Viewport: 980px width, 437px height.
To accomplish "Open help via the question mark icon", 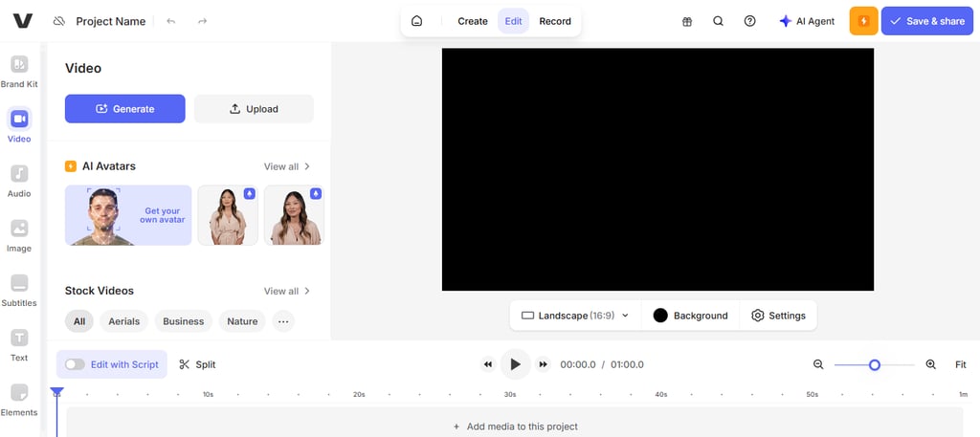I will click(750, 21).
